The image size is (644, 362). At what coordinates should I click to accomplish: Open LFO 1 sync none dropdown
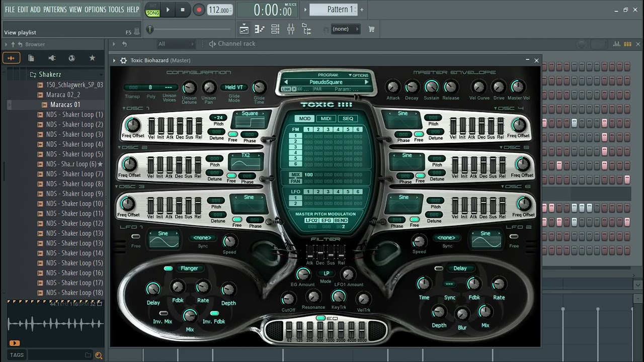pos(202,238)
